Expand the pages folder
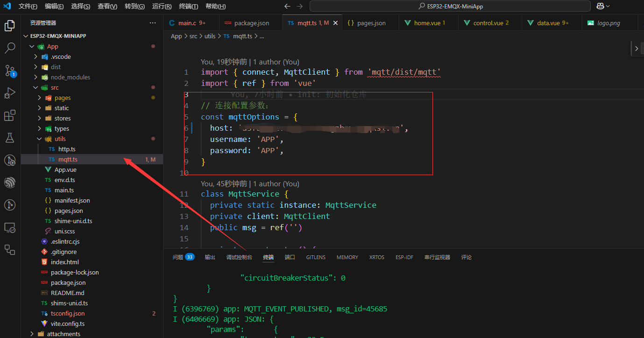Screen dimensions: 644x338 pos(62,98)
